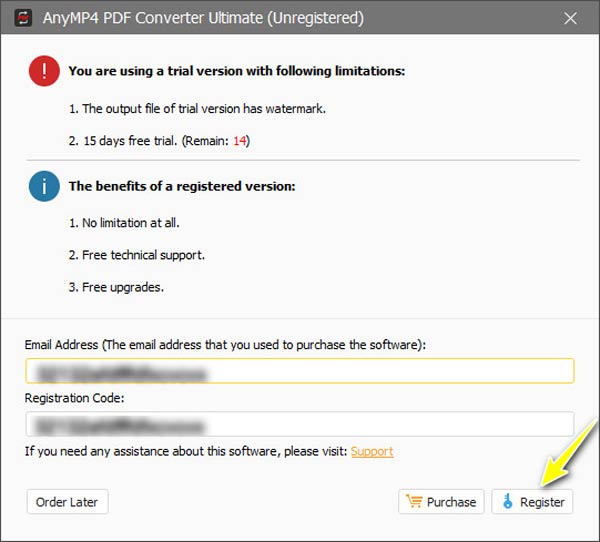Screen dimensions: 600x542
Task: Open the Purchase page button
Action: coord(441,501)
